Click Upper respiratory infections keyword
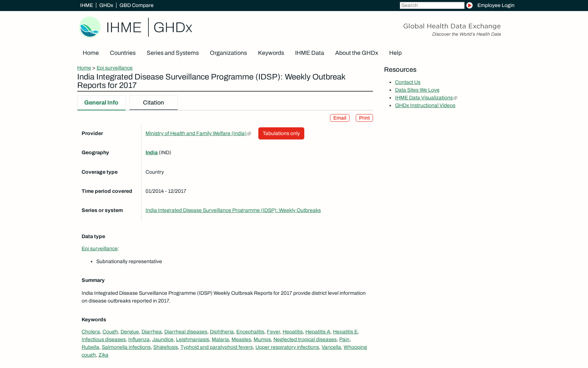The height and width of the screenshot is (368, 588). click(287, 347)
